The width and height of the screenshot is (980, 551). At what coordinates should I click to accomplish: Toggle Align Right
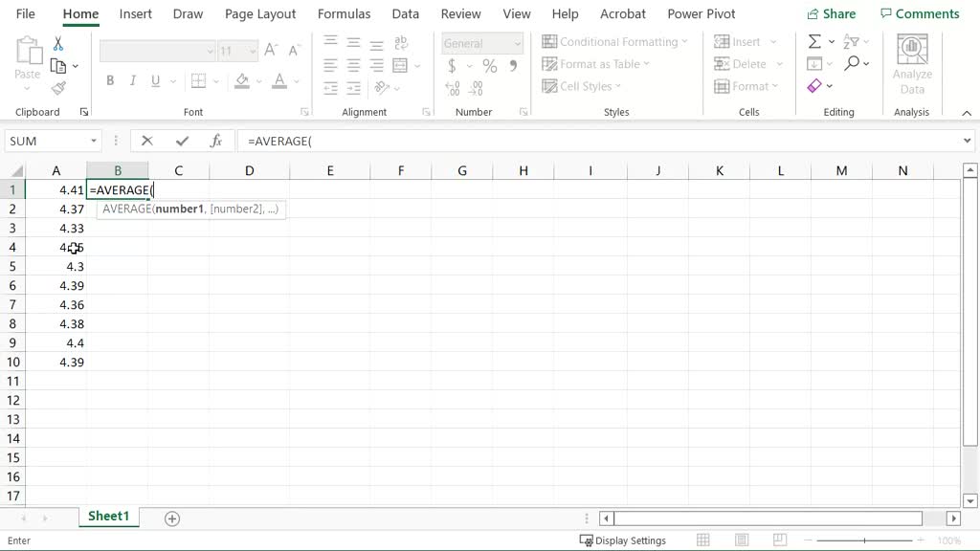click(376, 65)
